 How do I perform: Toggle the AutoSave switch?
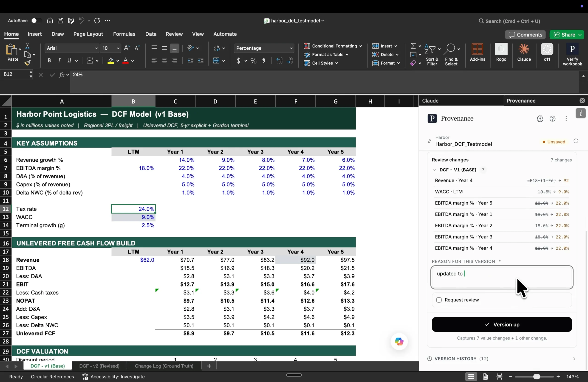click(36, 21)
